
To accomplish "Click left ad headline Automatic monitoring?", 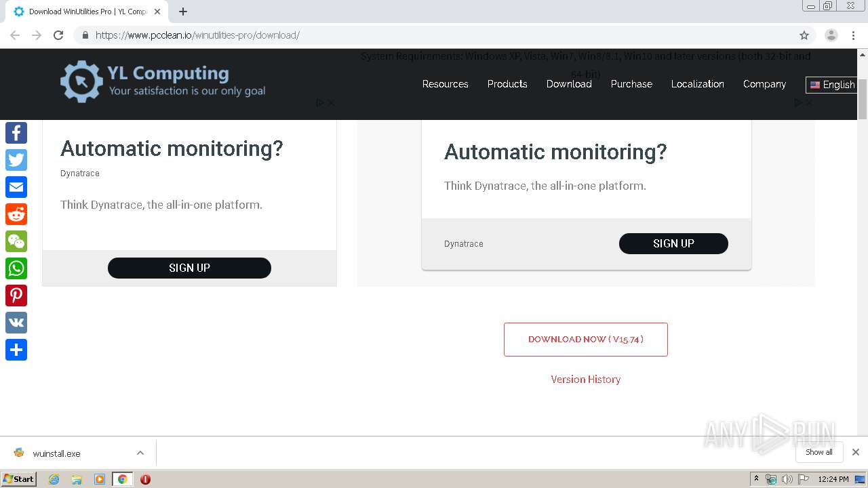I will [x=172, y=148].
